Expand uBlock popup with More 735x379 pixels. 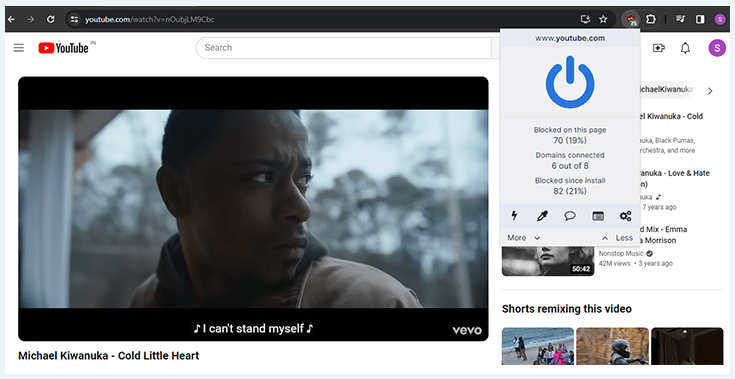(x=524, y=238)
